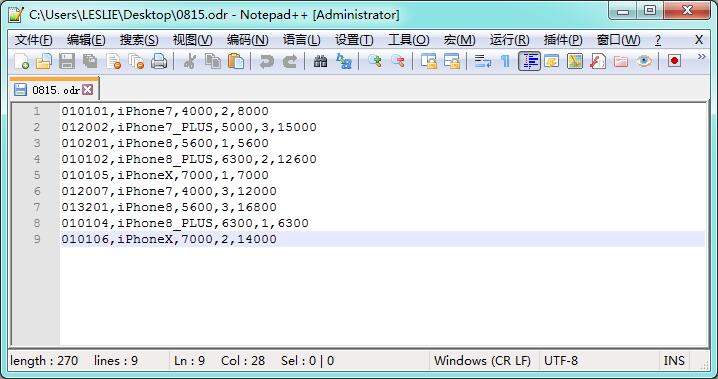
Task: Open the 运行(R) menu
Action: pyautogui.click(x=509, y=40)
